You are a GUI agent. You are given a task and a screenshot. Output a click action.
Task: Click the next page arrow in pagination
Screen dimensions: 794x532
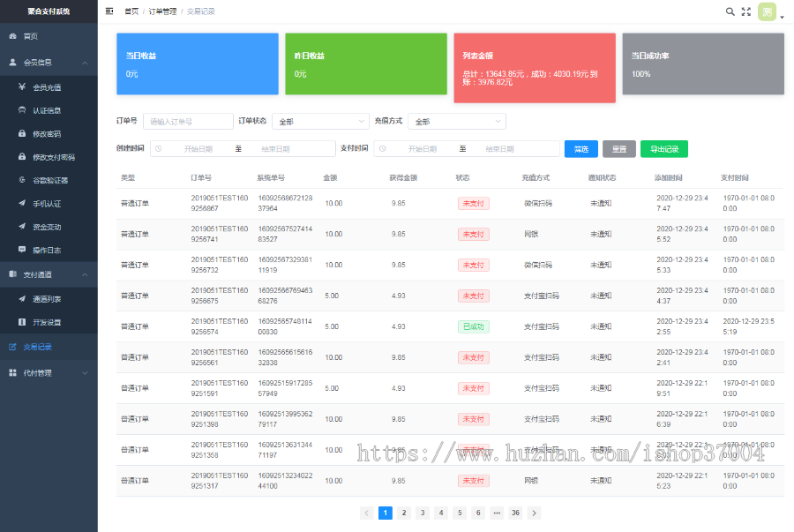coord(534,513)
